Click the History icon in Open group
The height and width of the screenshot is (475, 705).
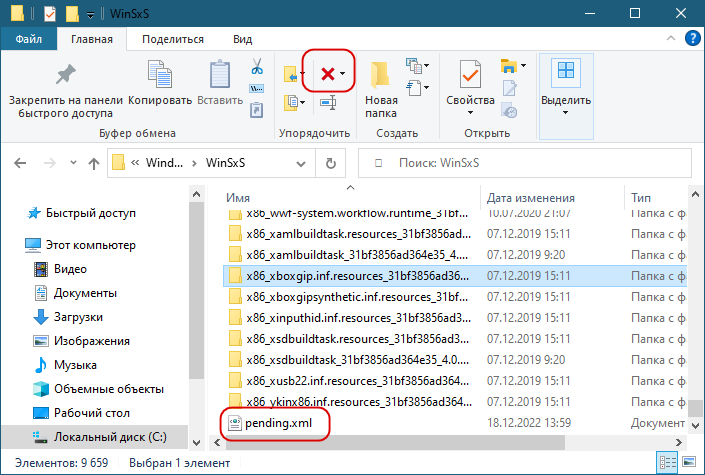[509, 110]
